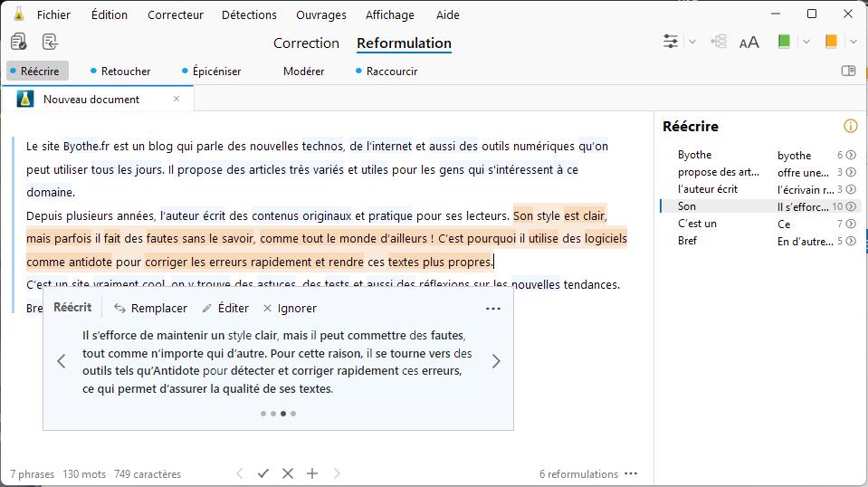Select the 'l'auteur écrit' reformulation row

759,189
